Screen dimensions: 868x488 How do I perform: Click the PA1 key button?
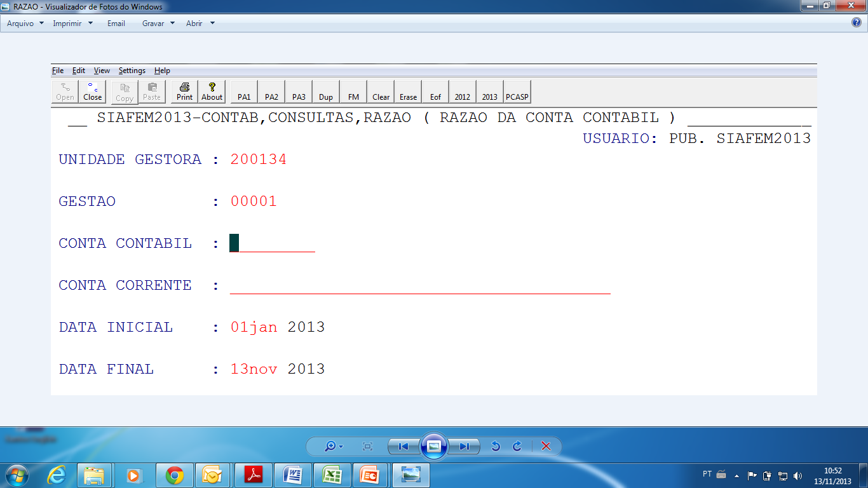tap(244, 91)
